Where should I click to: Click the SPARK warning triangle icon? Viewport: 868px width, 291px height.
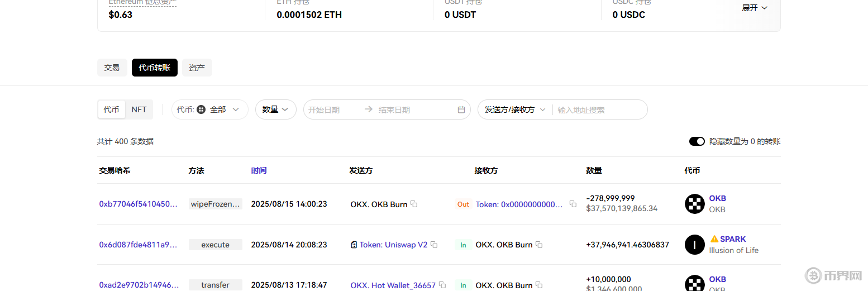click(x=714, y=239)
